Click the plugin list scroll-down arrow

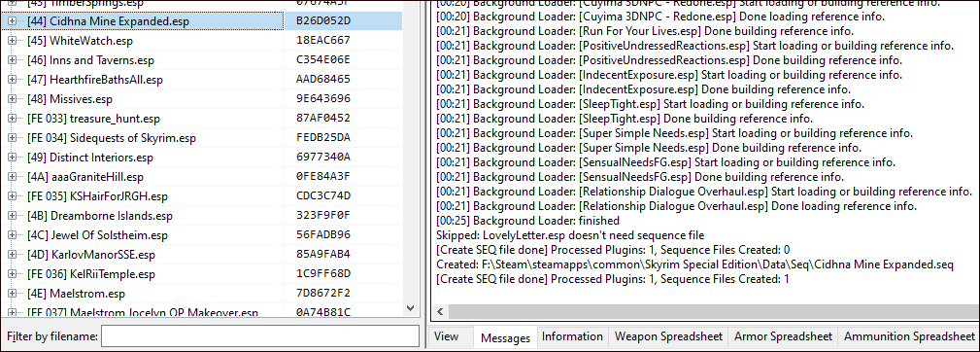click(411, 307)
